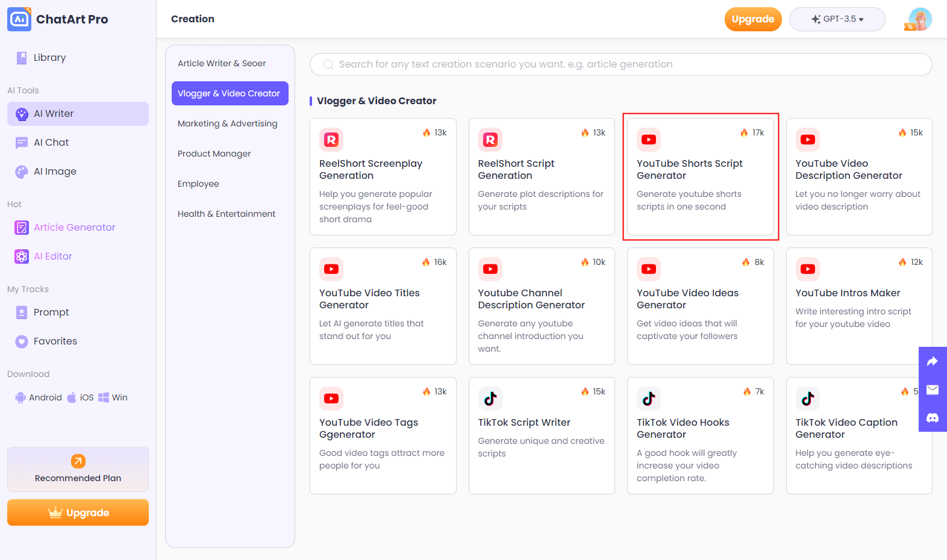The height and width of the screenshot is (560, 947).
Task: Open YouTube Video Tags Ggenerator card
Action: click(x=383, y=436)
